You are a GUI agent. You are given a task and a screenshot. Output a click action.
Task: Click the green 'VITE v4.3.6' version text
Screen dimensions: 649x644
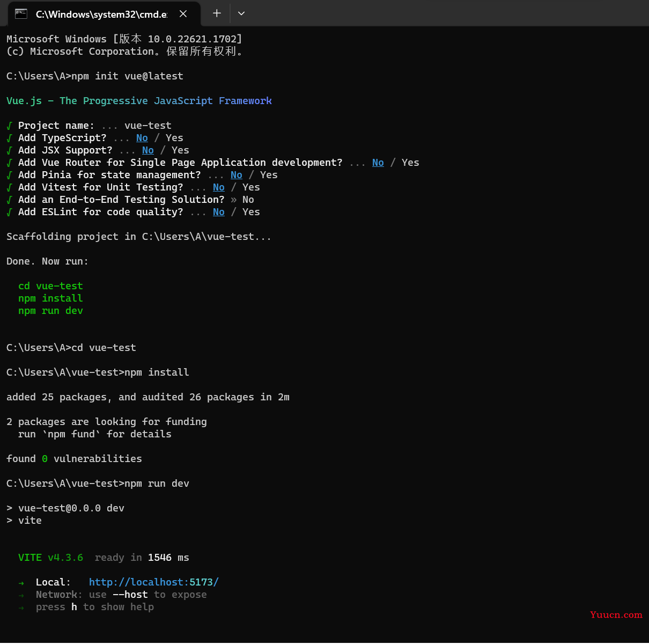pyautogui.click(x=50, y=558)
